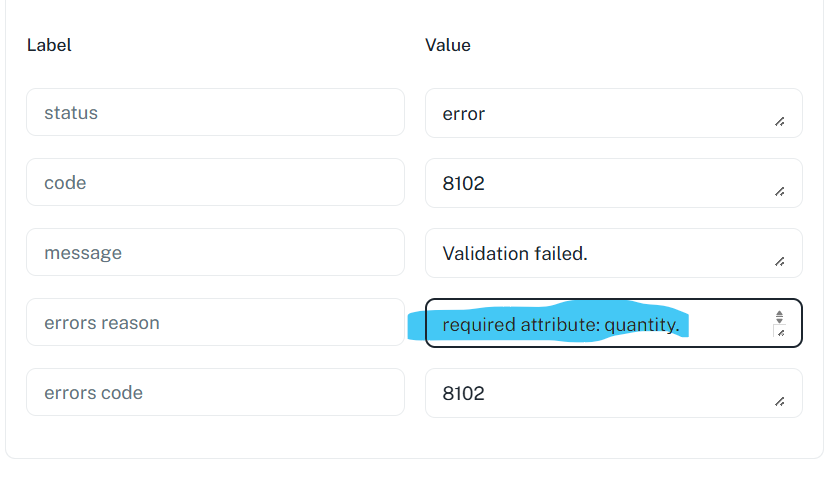Select the code label input
This screenshot has height=493, width=835.
coord(215,182)
